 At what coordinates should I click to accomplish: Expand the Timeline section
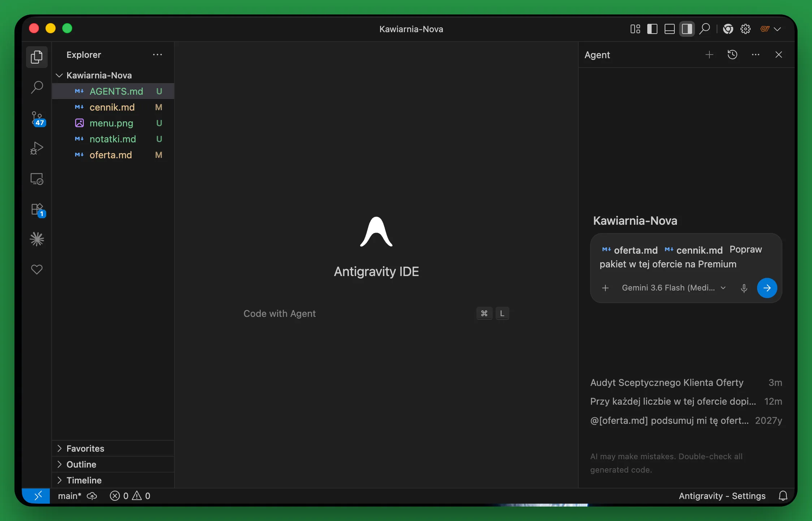[113, 480]
